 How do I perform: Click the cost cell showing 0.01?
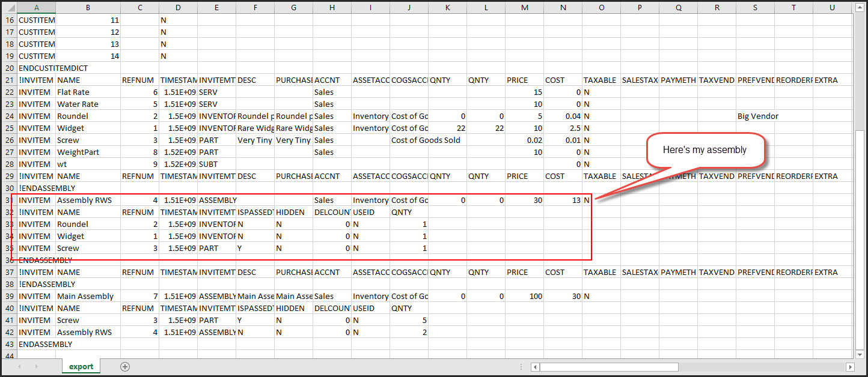point(563,140)
